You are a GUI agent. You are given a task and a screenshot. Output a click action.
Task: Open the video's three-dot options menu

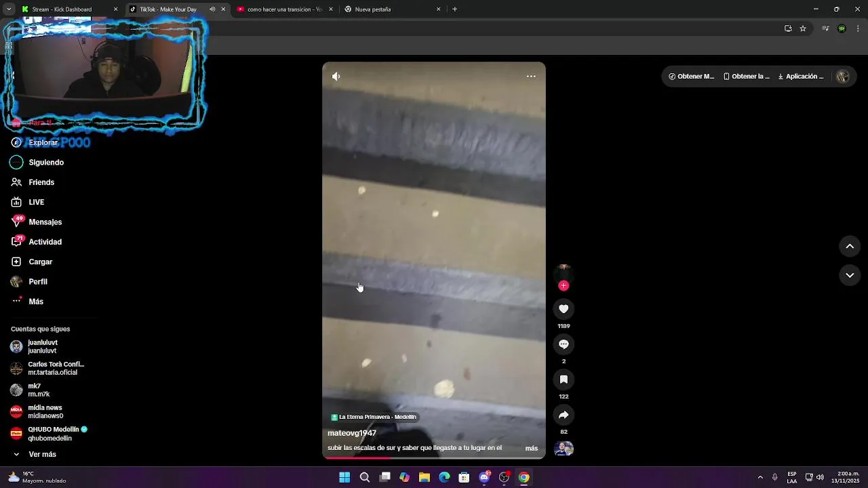tap(531, 77)
